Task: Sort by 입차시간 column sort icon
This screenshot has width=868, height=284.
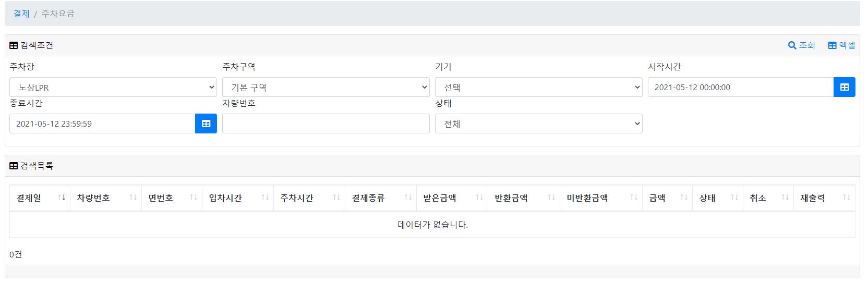Action: pyautogui.click(x=265, y=197)
